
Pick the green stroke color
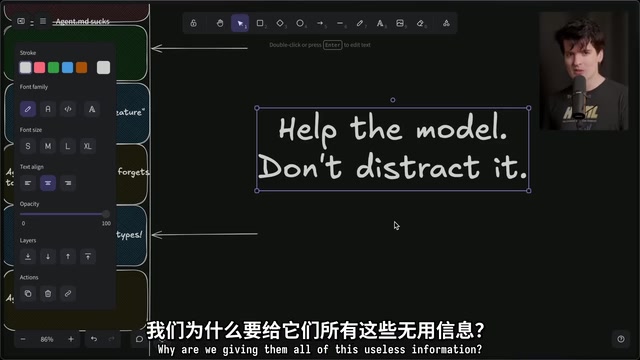(x=53, y=67)
